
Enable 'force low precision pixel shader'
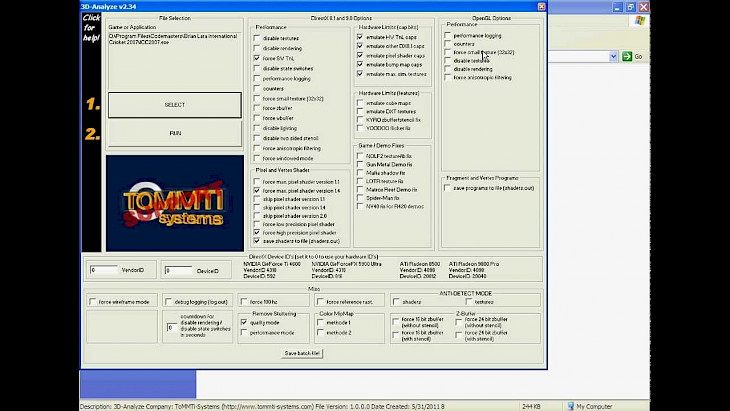(x=257, y=224)
